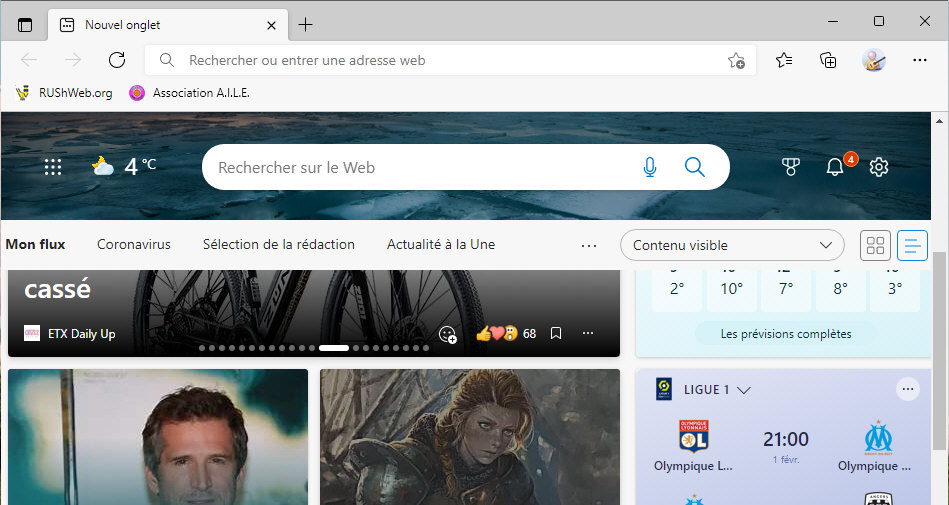Select the Coronavirus feed tab

point(134,245)
